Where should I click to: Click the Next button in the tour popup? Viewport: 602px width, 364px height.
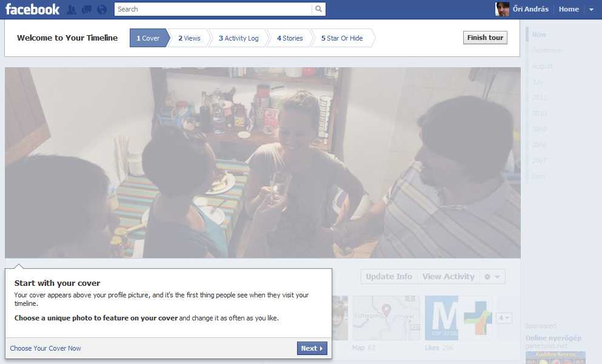pyautogui.click(x=312, y=348)
